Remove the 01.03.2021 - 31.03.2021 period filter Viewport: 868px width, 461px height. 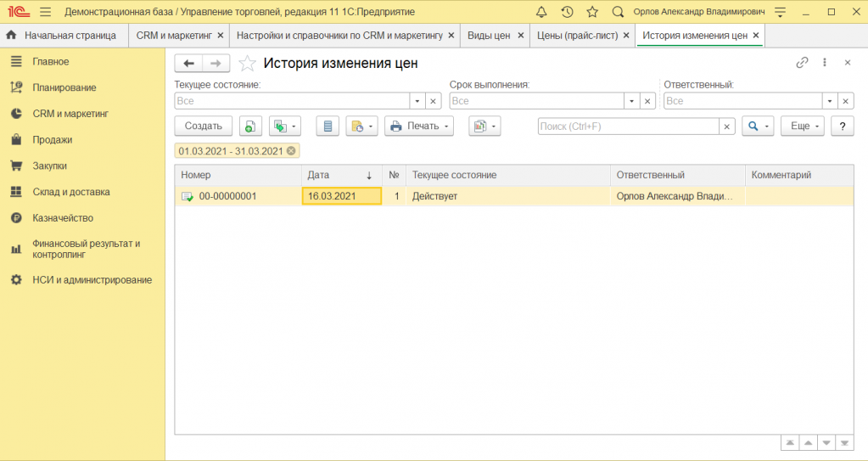(291, 150)
